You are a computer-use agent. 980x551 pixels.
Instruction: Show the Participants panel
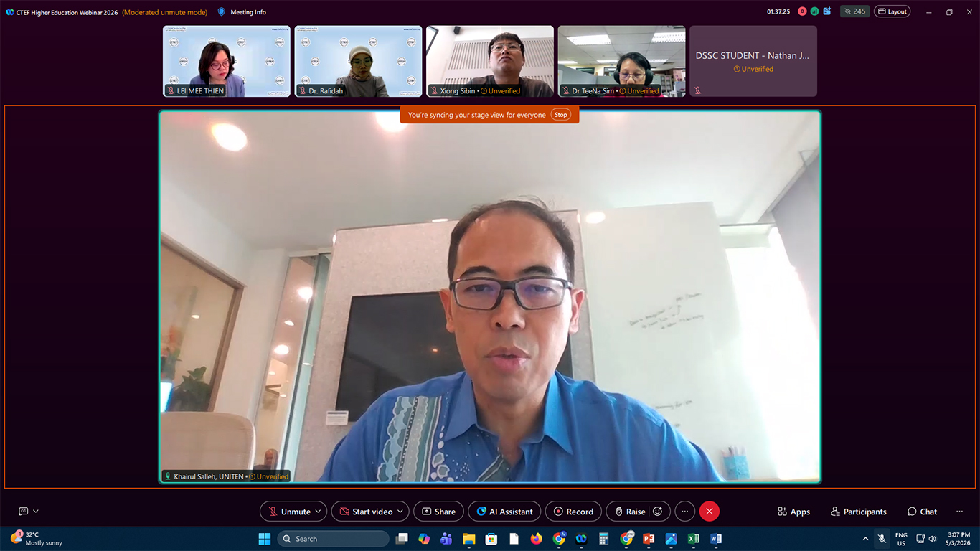coord(858,511)
